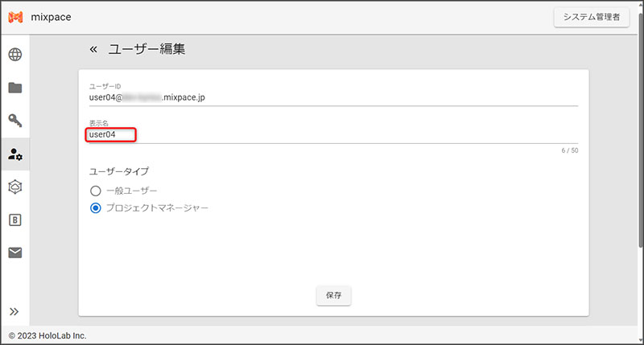Click the boxed B sidebar icon
The image size is (644, 345).
[x=14, y=220]
